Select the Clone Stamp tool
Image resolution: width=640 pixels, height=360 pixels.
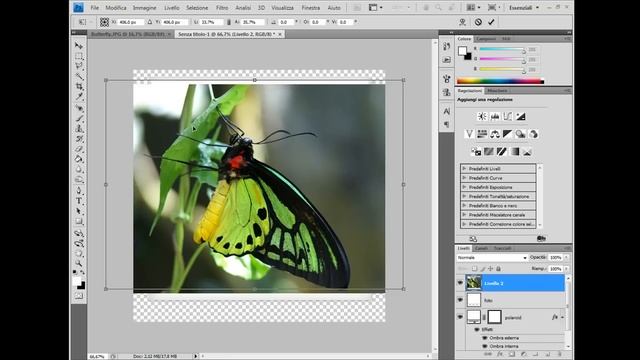(x=79, y=129)
